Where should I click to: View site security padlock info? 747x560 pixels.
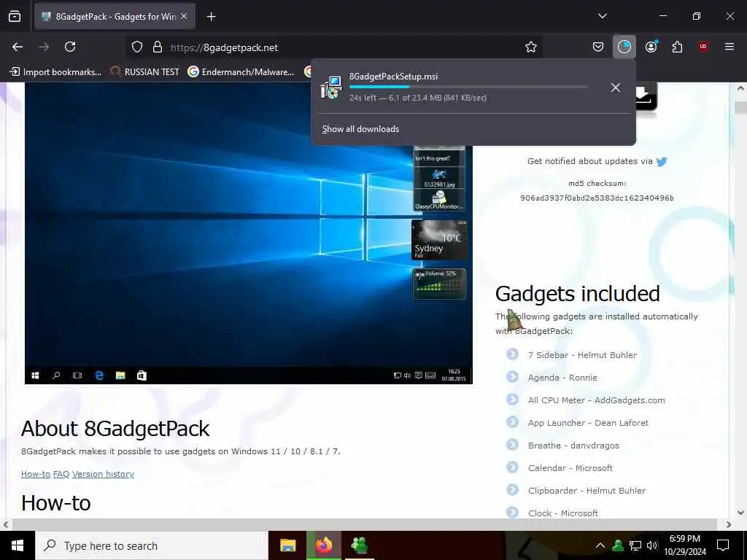[x=158, y=47]
